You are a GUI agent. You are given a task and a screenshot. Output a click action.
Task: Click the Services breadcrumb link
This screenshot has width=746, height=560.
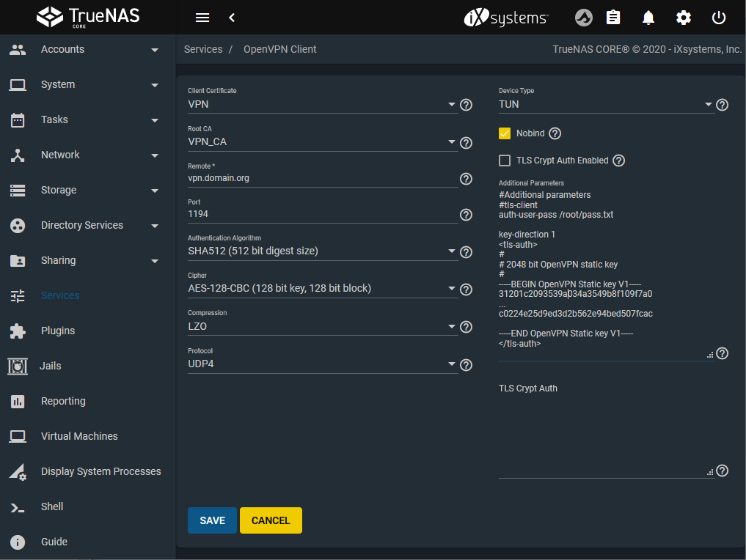point(203,49)
